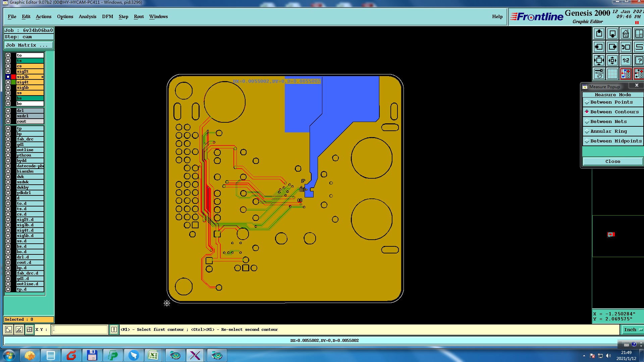644x362 pixels.
Task: Toggle checkbox for layer ts
Action: coord(8,61)
